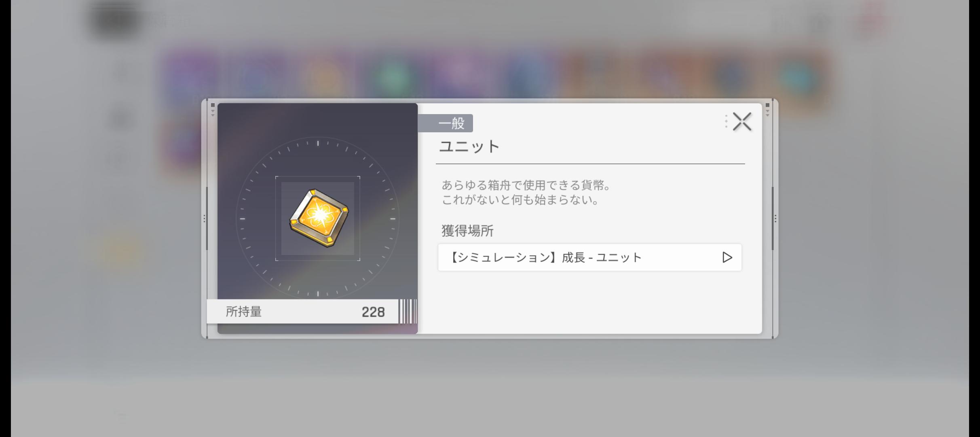This screenshot has width=980, height=437.
Task: Tap the vertical dots left of the X
Action: 726,121
